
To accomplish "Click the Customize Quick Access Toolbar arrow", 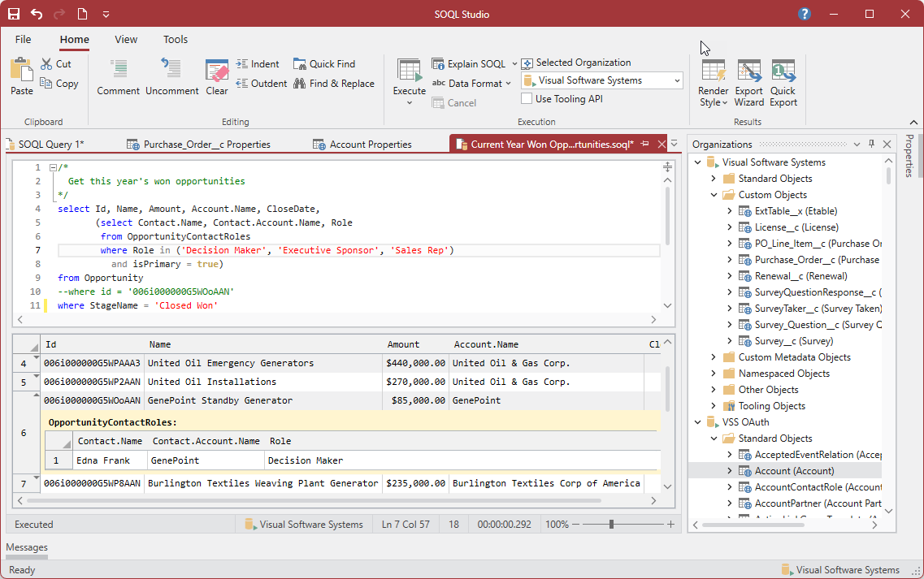I will click(106, 14).
